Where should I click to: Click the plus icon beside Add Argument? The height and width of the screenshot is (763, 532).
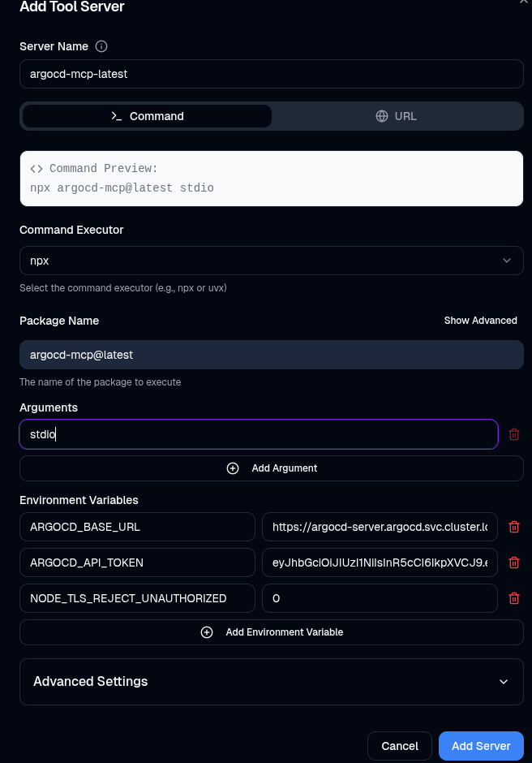(x=233, y=468)
